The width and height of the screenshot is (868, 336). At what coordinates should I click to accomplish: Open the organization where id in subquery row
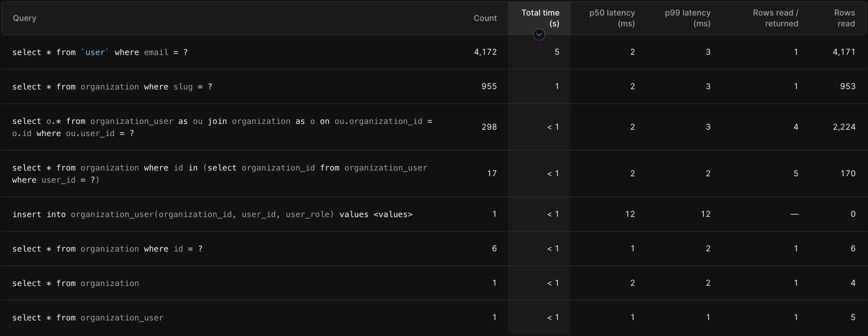click(220, 174)
